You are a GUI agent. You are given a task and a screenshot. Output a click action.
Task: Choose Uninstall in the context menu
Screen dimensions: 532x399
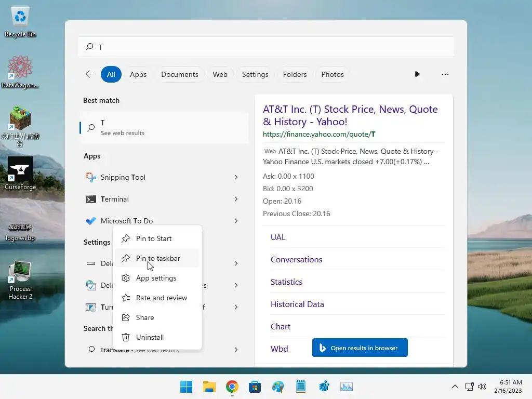tap(157, 337)
